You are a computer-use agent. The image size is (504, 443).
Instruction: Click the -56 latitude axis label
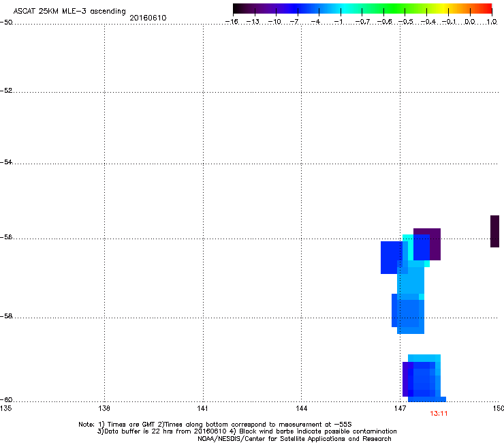tap(6, 237)
